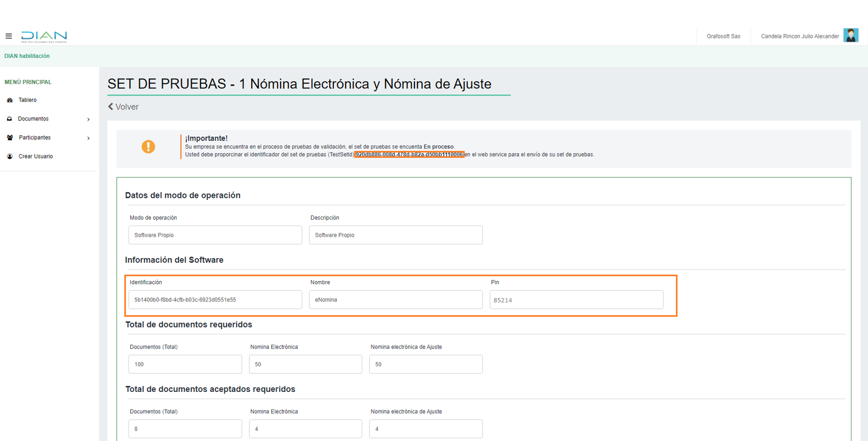Select the Nombre field with eNomina
Image resolution: width=868 pixels, height=441 pixels.
pyautogui.click(x=395, y=300)
